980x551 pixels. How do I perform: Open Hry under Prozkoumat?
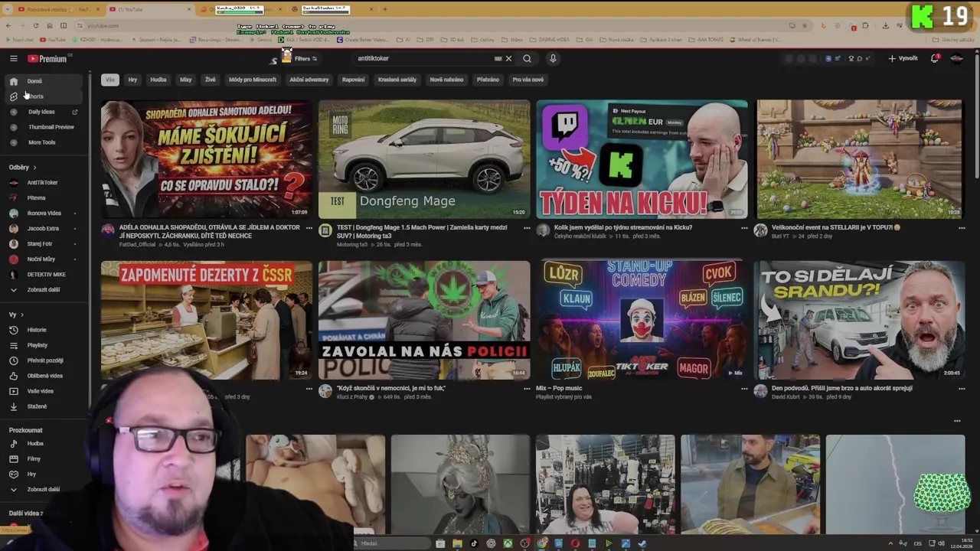click(31, 474)
